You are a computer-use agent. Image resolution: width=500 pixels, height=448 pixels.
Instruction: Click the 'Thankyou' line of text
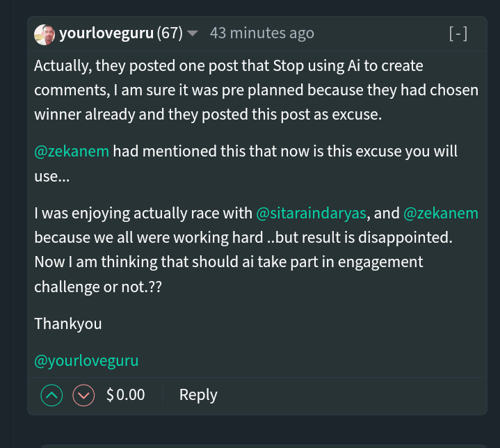(68, 324)
